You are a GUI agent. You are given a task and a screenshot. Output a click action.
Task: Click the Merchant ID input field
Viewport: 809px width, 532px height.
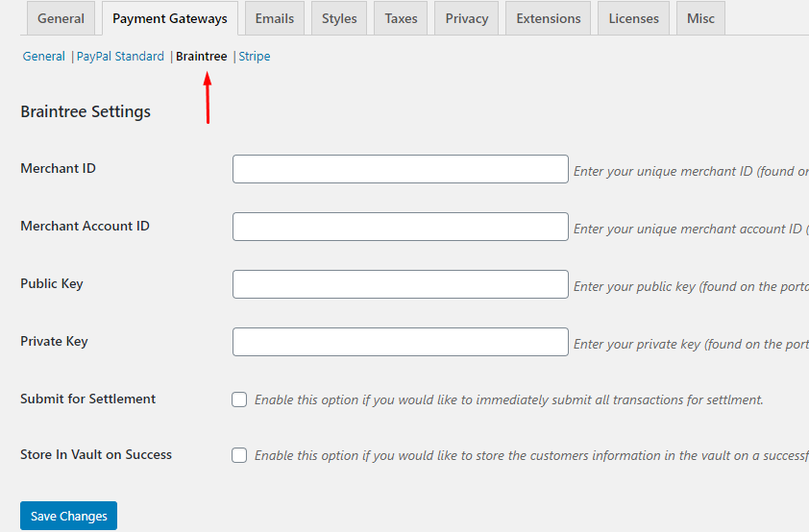(x=401, y=169)
